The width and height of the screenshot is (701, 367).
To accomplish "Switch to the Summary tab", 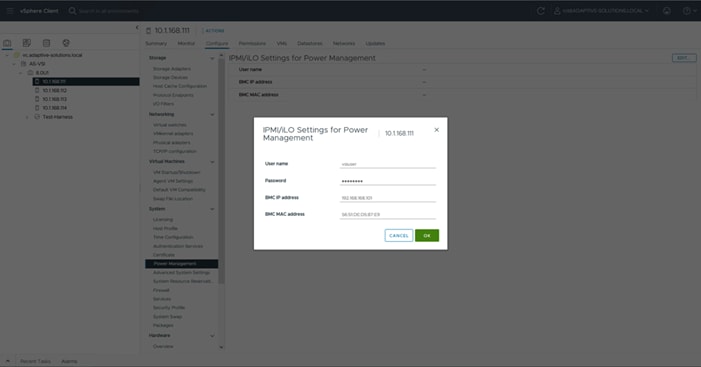I will [156, 43].
